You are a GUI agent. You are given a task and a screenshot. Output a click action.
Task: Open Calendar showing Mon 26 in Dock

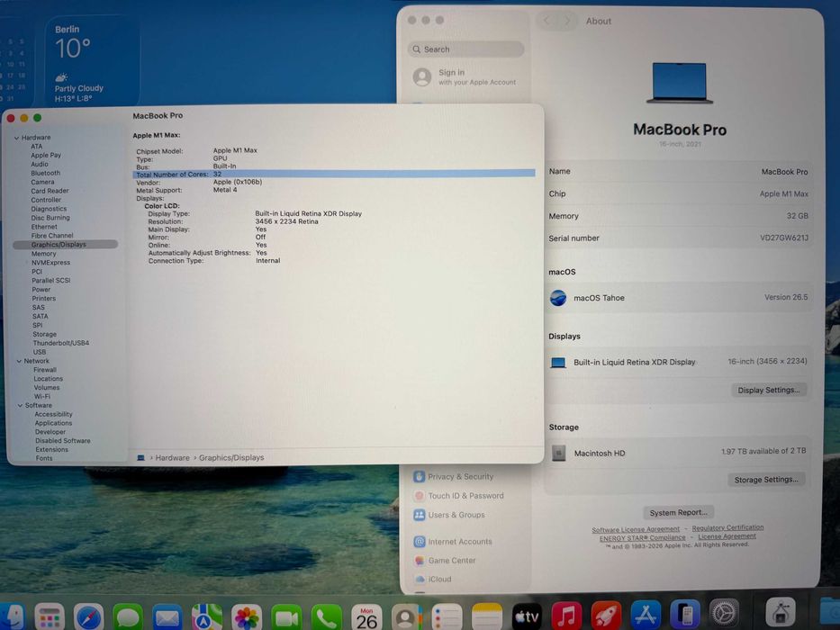[366, 616]
